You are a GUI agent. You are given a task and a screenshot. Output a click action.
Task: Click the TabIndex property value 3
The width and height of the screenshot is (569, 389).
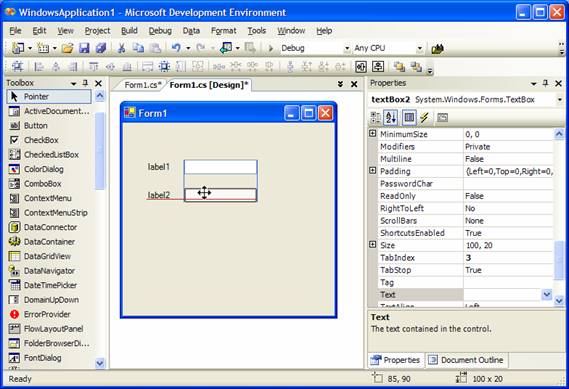[468, 258]
